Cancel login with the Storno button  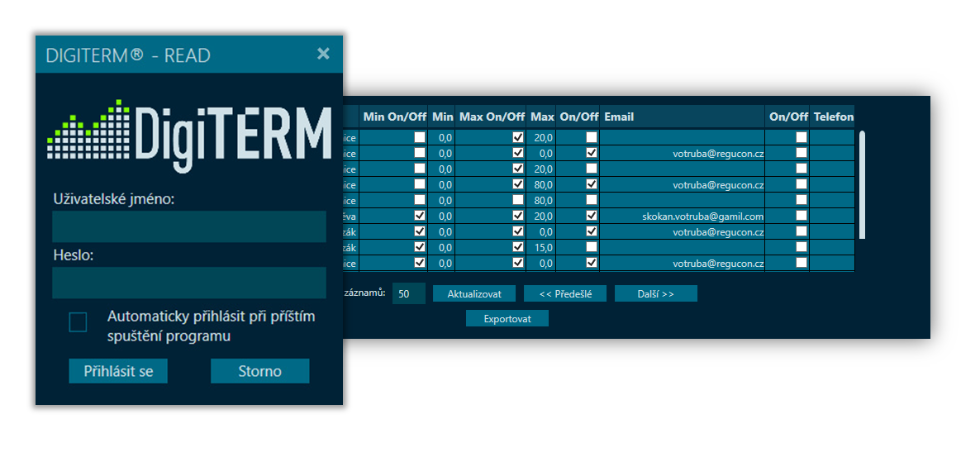[x=260, y=371]
